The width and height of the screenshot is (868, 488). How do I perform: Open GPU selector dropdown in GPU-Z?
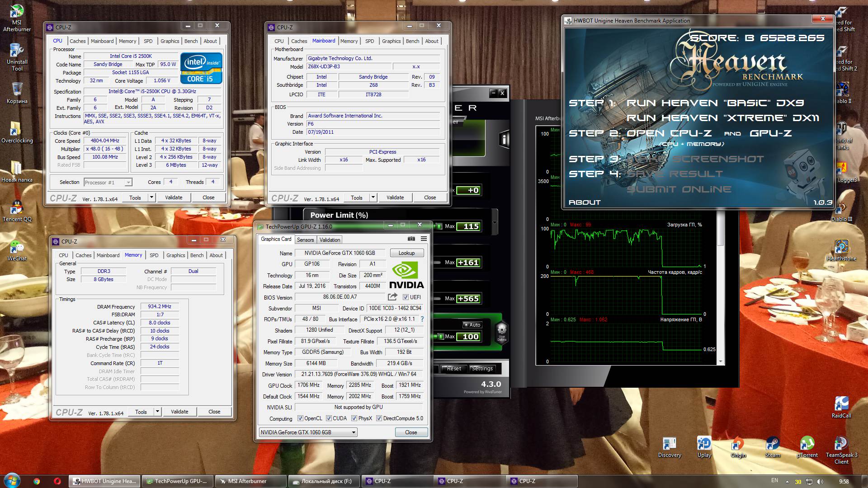(x=308, y=432)
